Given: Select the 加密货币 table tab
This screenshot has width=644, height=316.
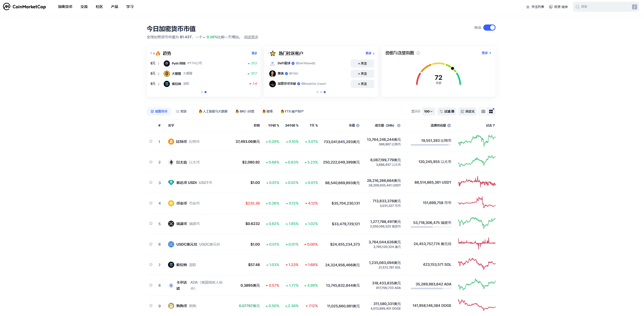Looking at the screenshot, I should tap(159, 111).
